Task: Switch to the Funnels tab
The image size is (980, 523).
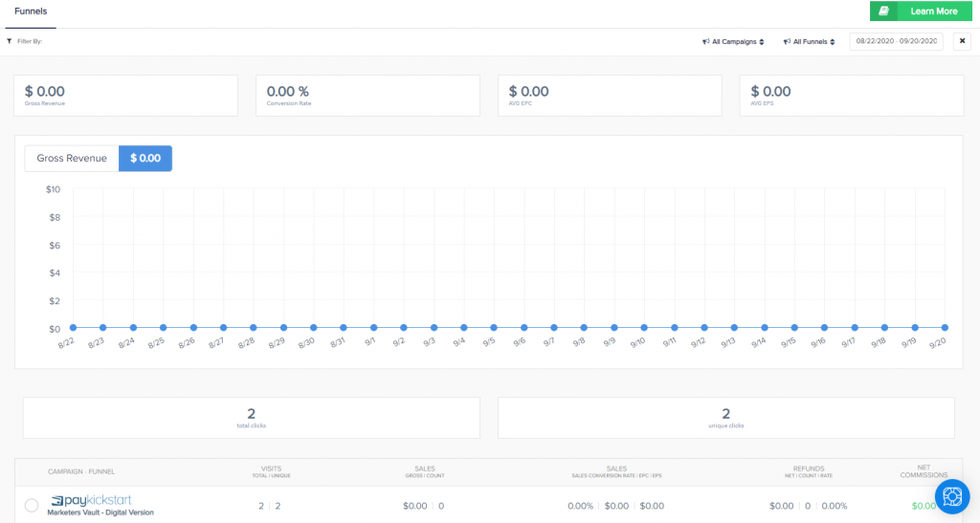Action: click(x=31, y=11)
